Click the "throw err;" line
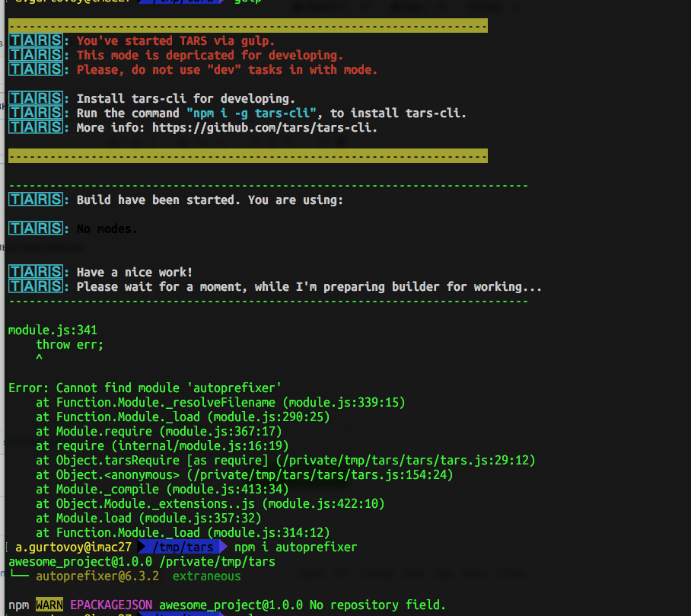Screen dimensions: 691x616 coord(69,345)
